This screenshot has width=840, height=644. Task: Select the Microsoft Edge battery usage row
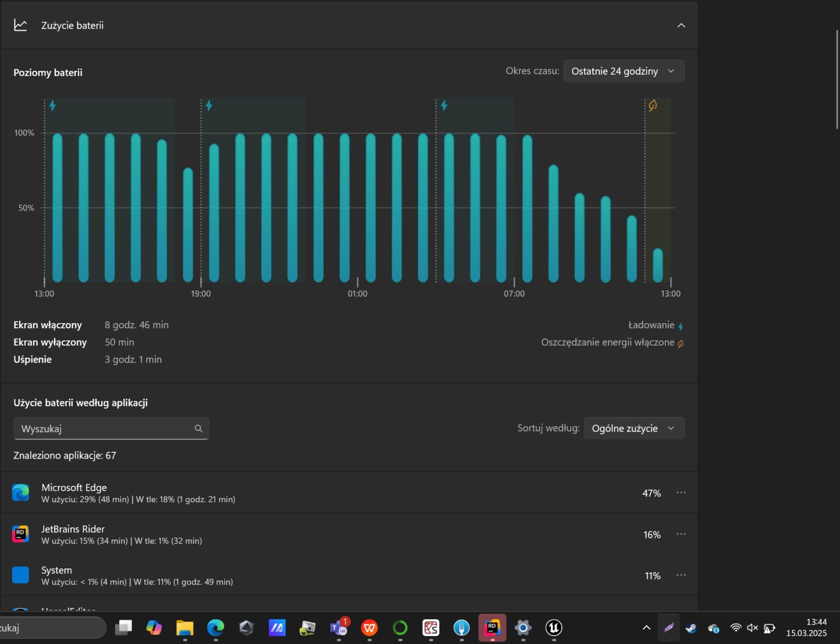pyautogui.click(x=336, y=493)
